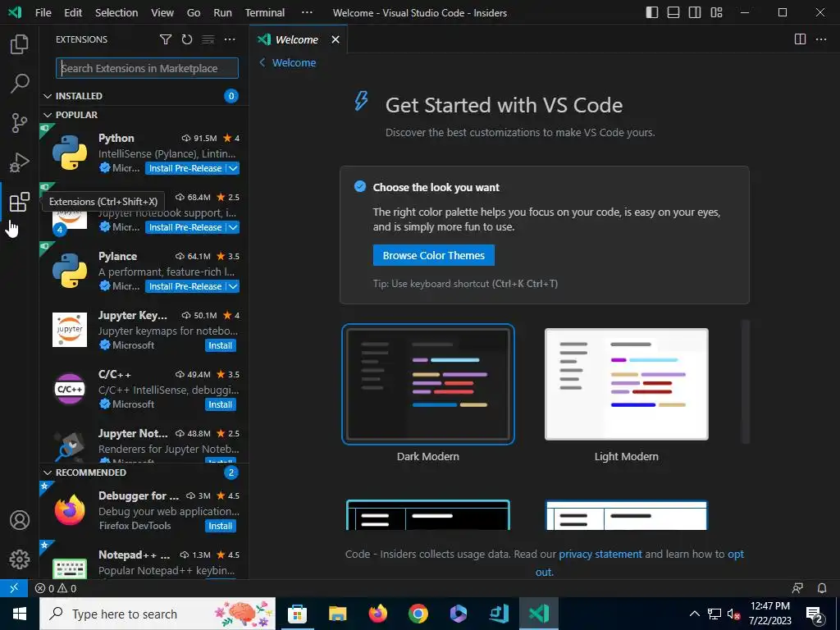Filter extensions with the funnel icon
840x630 pixels.
click(166, 39)
